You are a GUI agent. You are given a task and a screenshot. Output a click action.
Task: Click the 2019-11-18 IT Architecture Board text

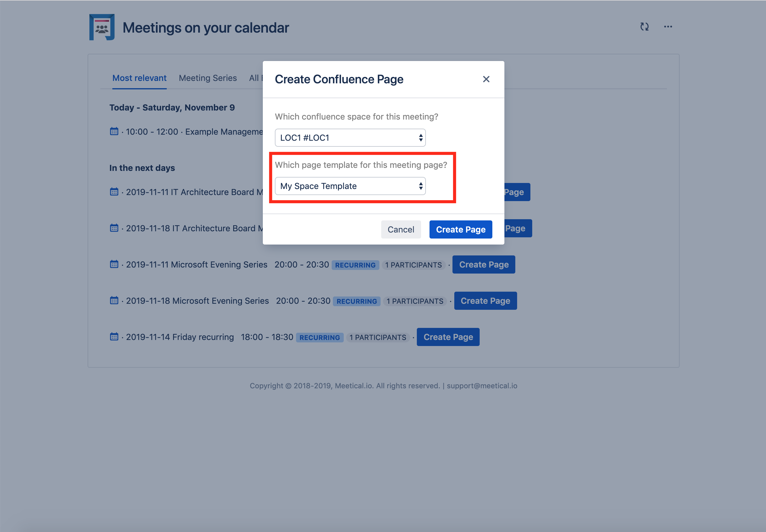(x=195, y=228)
